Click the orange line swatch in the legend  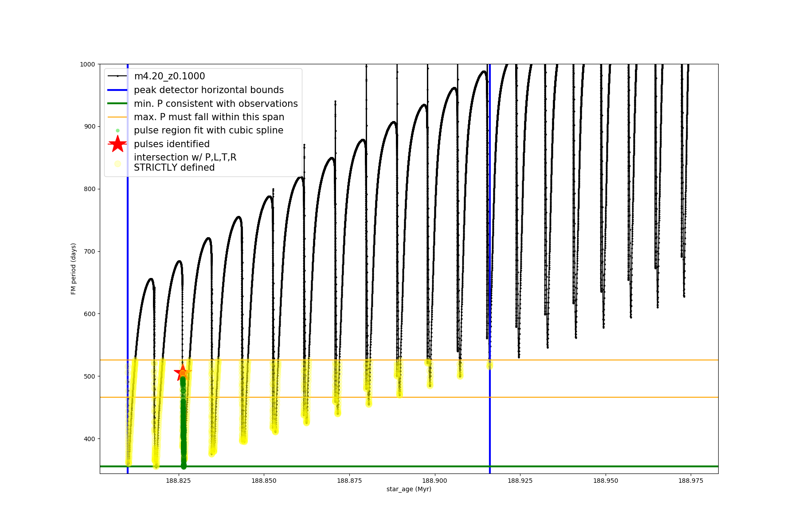pos(117,117)
